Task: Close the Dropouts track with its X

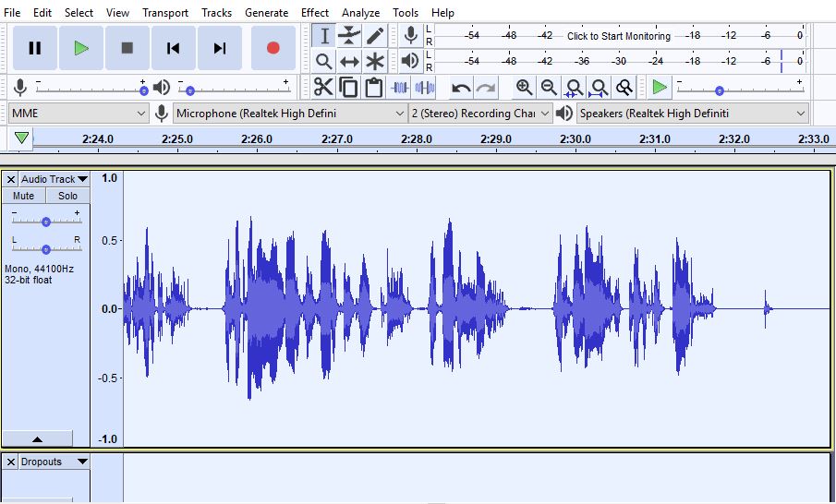Action: point(11,462)
